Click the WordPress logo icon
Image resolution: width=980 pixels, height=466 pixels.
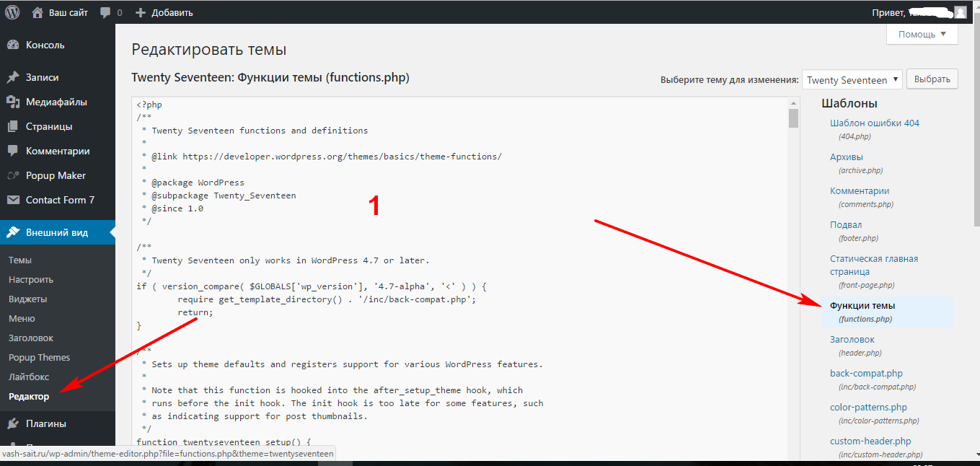12,12
